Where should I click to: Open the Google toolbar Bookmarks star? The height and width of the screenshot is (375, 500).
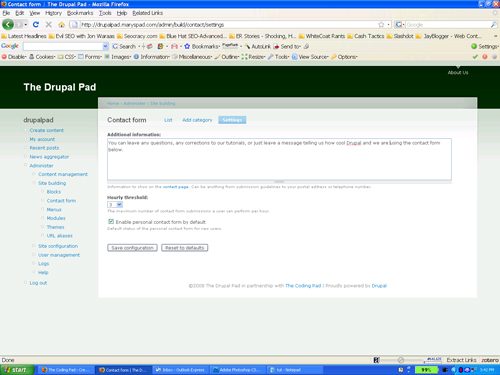(x=202, y=46)
